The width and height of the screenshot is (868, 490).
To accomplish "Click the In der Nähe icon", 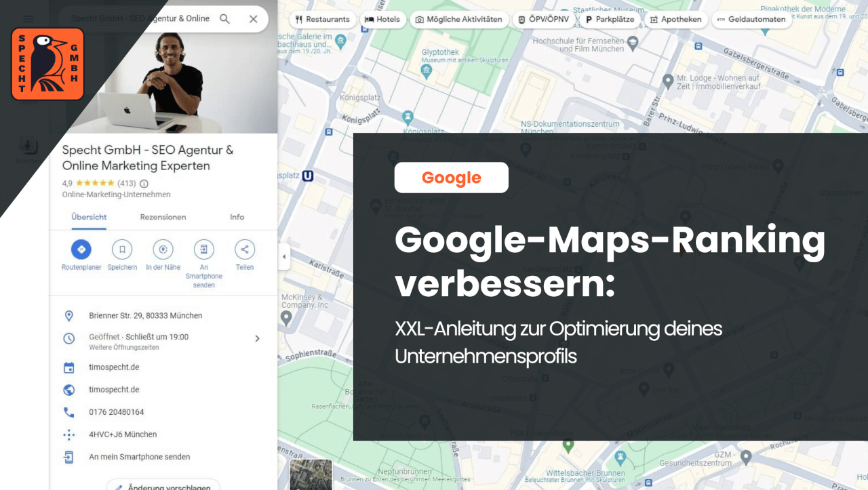I will pyautogui.click(x=163, y=249).
